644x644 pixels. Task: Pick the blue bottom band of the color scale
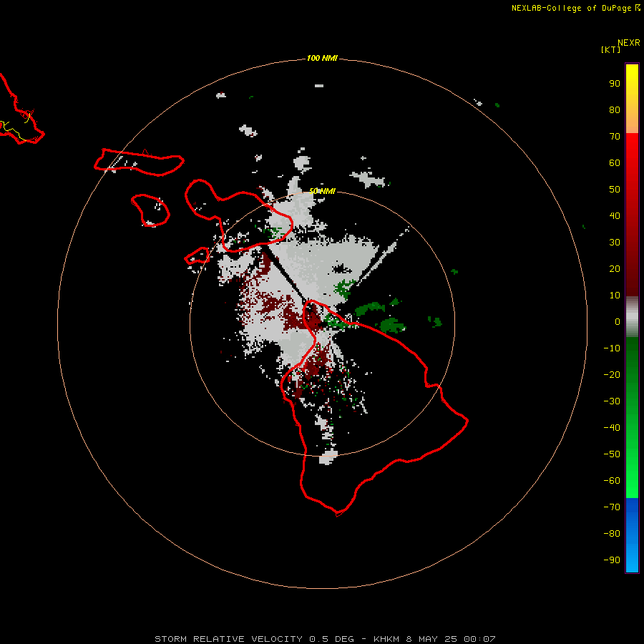632,535
